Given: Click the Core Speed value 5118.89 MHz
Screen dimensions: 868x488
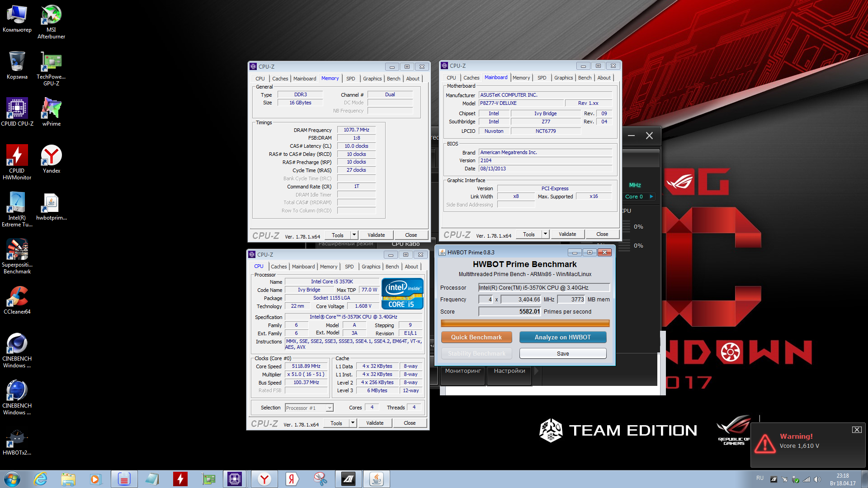Looking at the screenshot, I should click(x=306, y=366).
